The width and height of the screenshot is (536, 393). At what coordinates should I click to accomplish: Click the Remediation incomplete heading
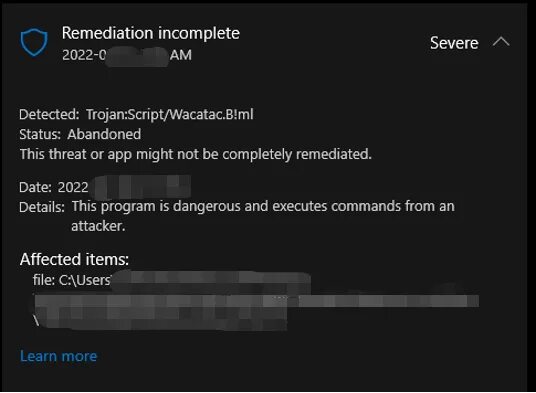point(151,33)
